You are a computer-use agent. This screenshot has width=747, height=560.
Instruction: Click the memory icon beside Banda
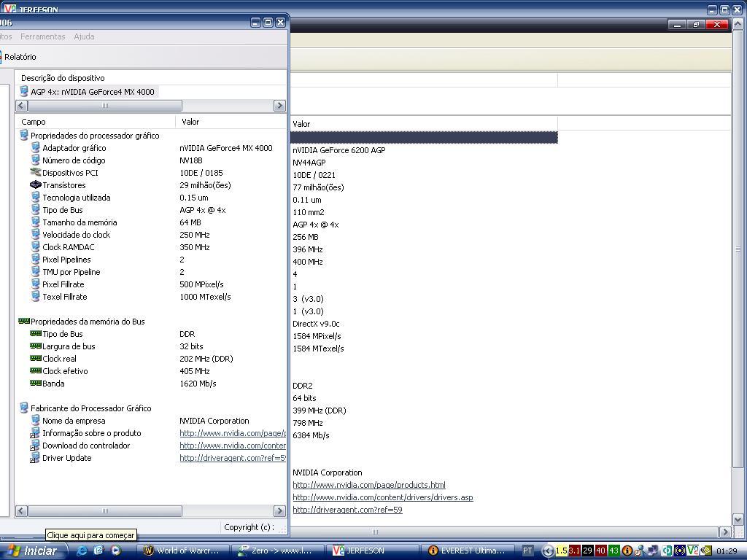pos(35,384)
